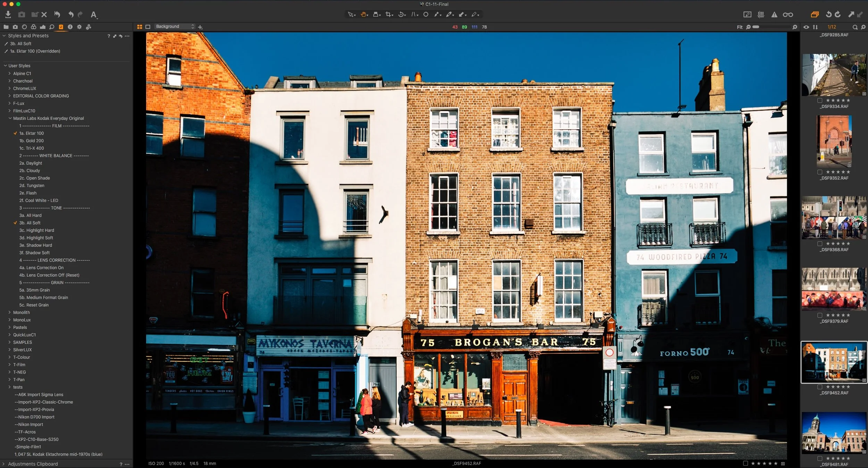Image resolution: width=868 pixels, height=468 pixels.
Task: Click the viewer zoom-out magnifier icon
Action: point(748,27)
